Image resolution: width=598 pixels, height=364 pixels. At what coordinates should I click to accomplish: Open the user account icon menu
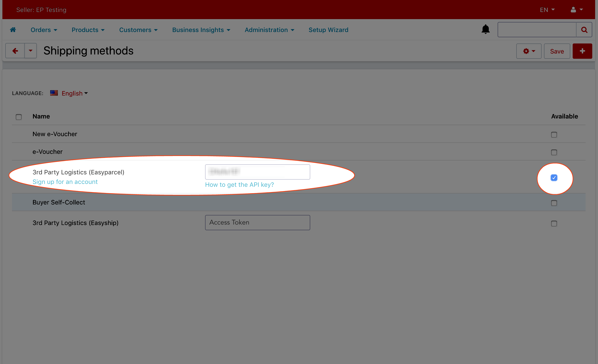(576, 10)
